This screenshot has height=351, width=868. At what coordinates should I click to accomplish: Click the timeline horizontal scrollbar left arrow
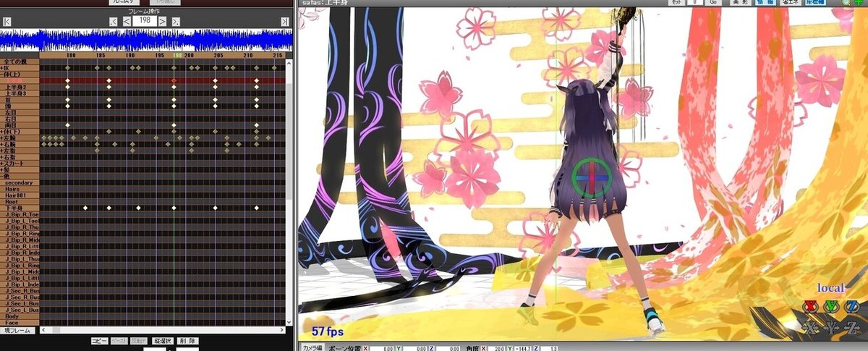click(x=45, y=330)
